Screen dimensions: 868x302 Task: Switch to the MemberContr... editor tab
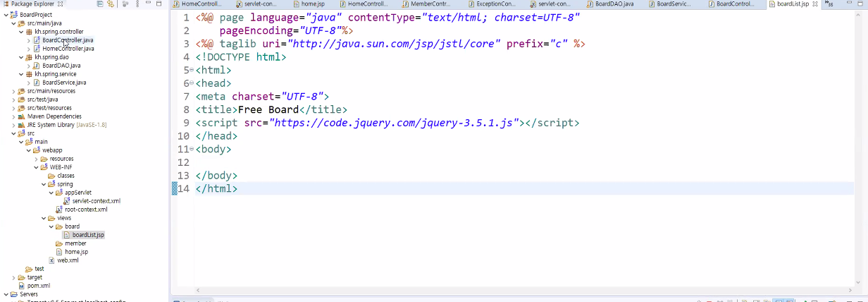(425, 4)
